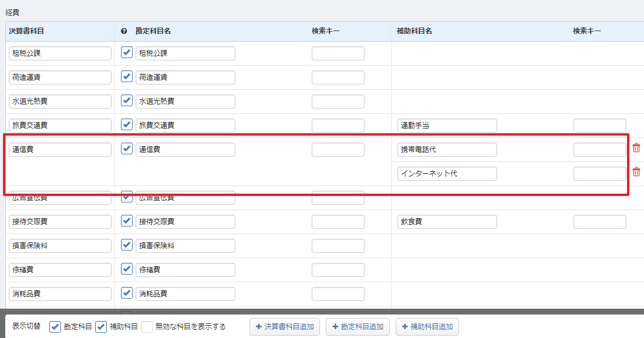Edit the 携帯電話代 subsidiary name field
The height and width of the screenshot is (338, 644).
tap(446, 149)
